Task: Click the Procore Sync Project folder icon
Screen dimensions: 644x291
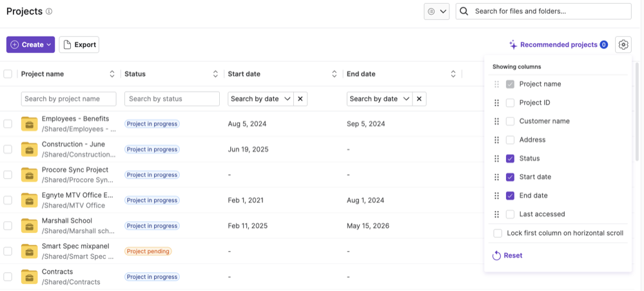Action: (30, 175)
